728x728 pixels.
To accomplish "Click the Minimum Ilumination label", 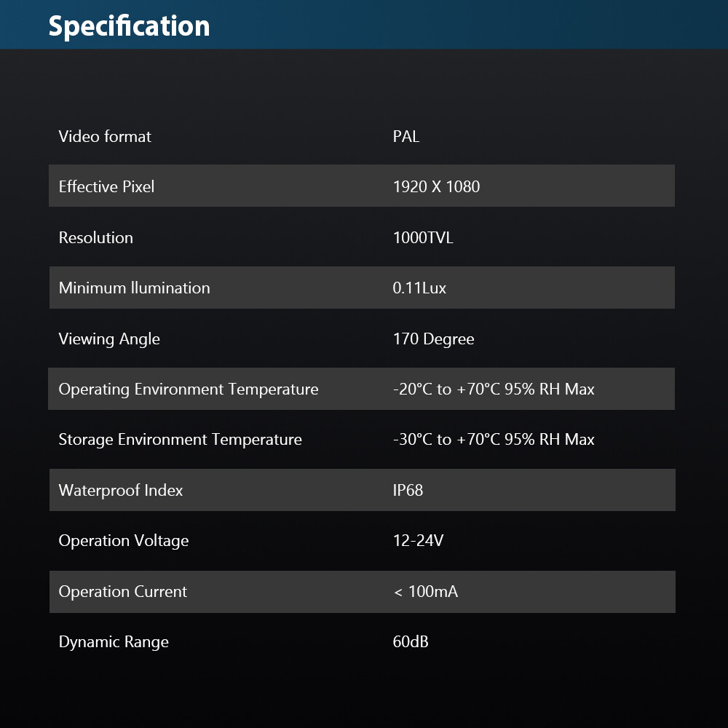I will pyautogui.click(x=134, y=288).
